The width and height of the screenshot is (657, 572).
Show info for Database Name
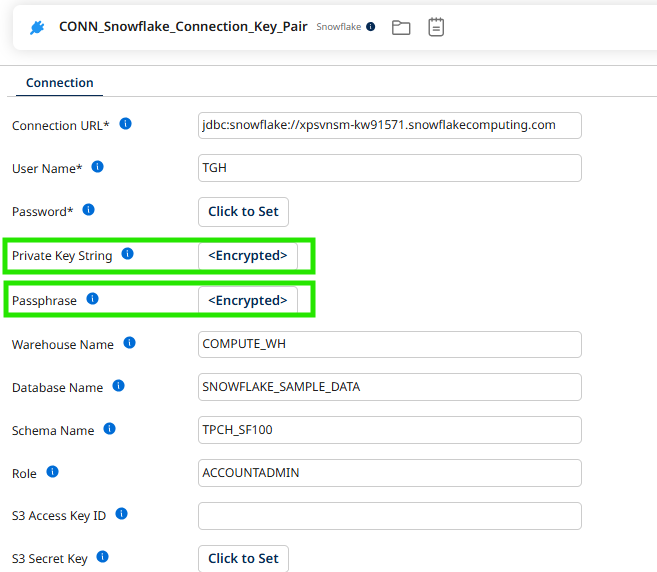click(x=119, y=386)
